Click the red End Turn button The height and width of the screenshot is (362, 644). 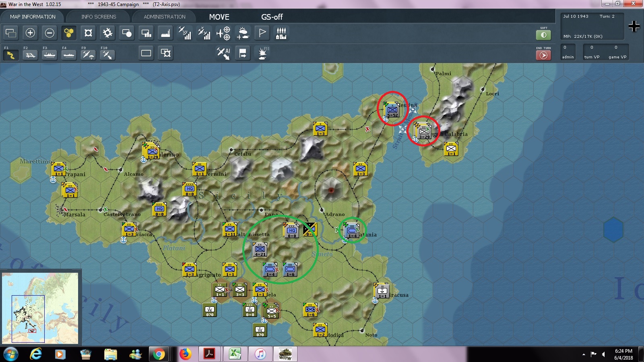pos(543,55)
